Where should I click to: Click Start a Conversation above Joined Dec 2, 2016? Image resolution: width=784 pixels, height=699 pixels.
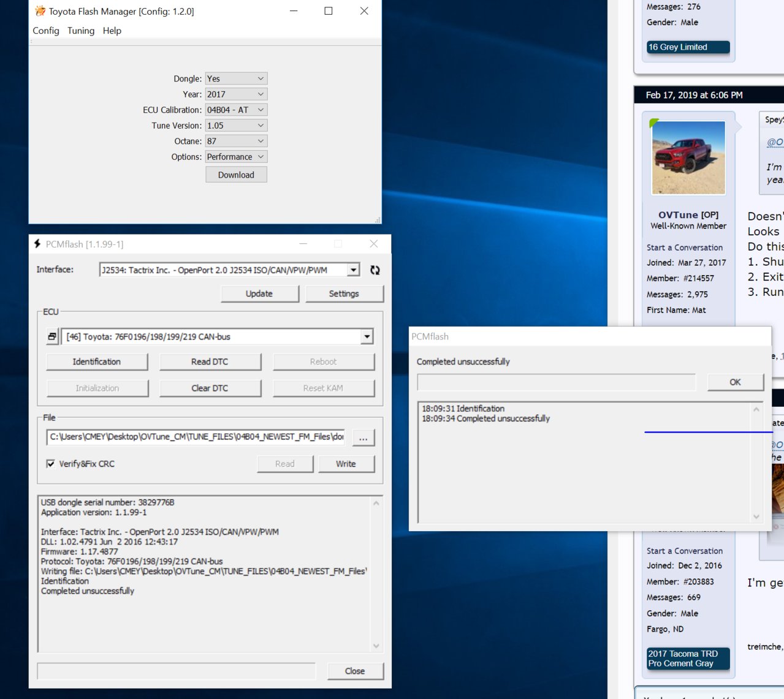coord(685,551)
